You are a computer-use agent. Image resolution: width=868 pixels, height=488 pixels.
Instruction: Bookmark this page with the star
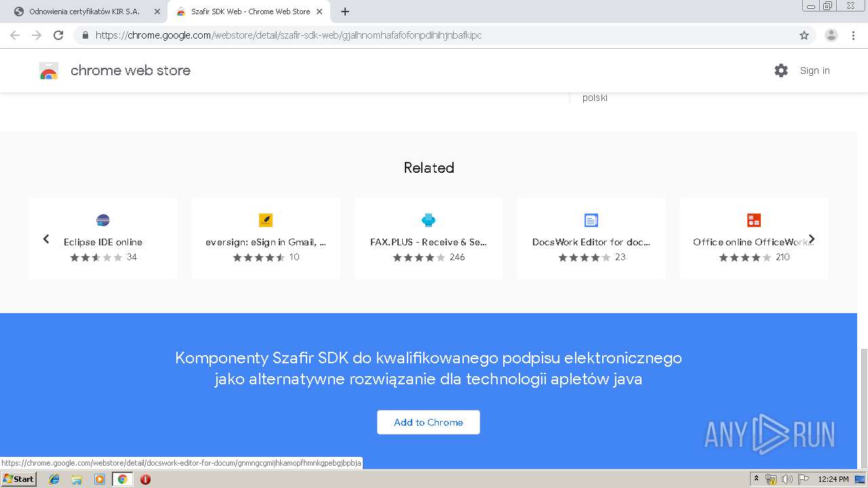(804, 35)
